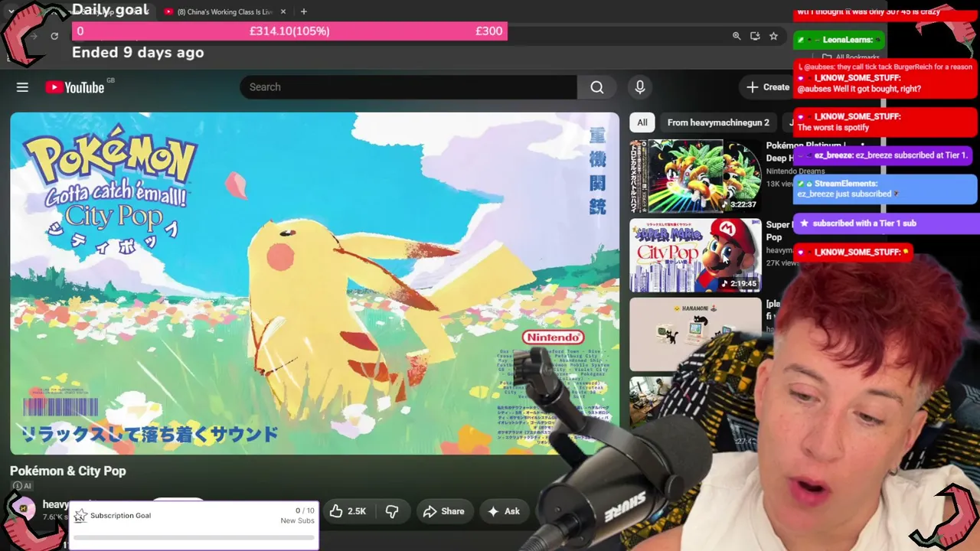Open the Super Mario City Pop thumbnail
Viewport: 980px width, 551px height.
(x=695, y=256)
